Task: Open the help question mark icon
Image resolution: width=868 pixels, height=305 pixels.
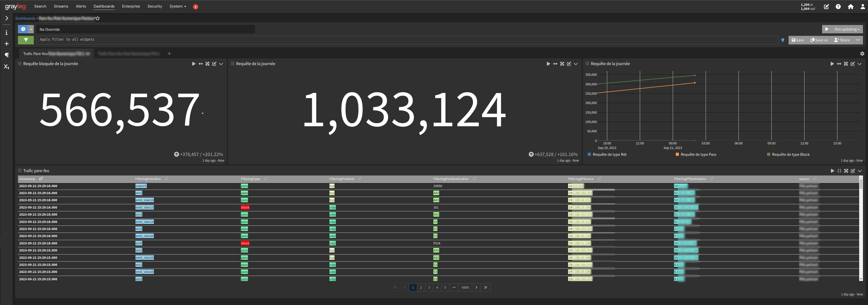Action: click(838, 6)
